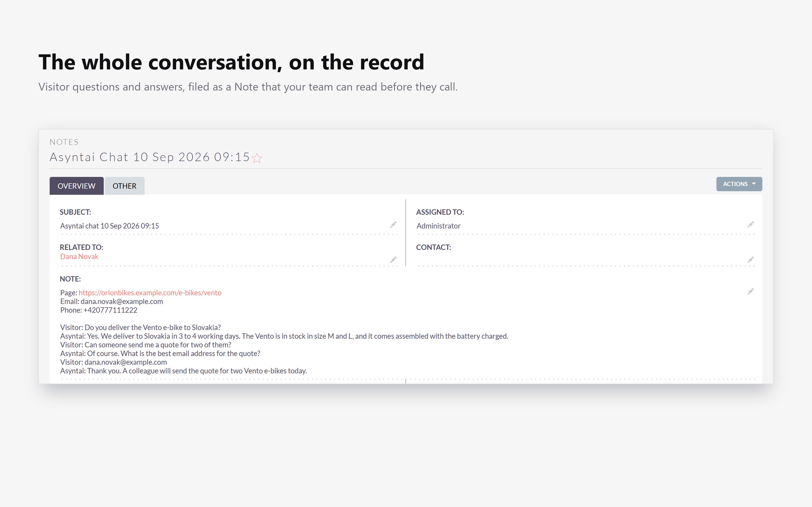Click the line 'Asyntai: Thank you. A colleague will send'
This screenshot has width=812, height=507.
(x=184, y=371)
